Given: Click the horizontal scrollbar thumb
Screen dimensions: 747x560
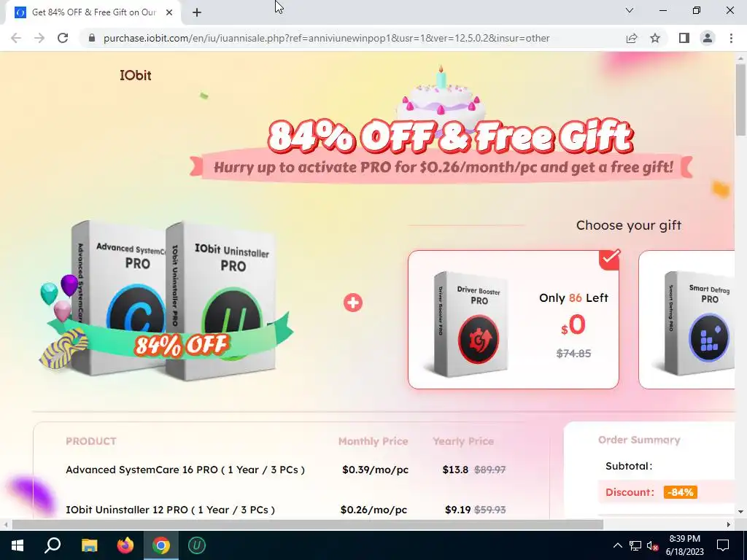Looking at the screenshot, I should click(307, 524).
